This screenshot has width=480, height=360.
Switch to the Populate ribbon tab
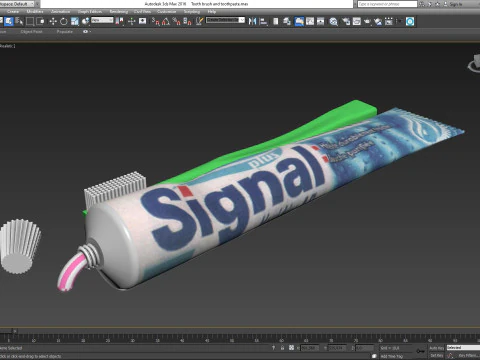pyautogui.click(x=65, y=32)
